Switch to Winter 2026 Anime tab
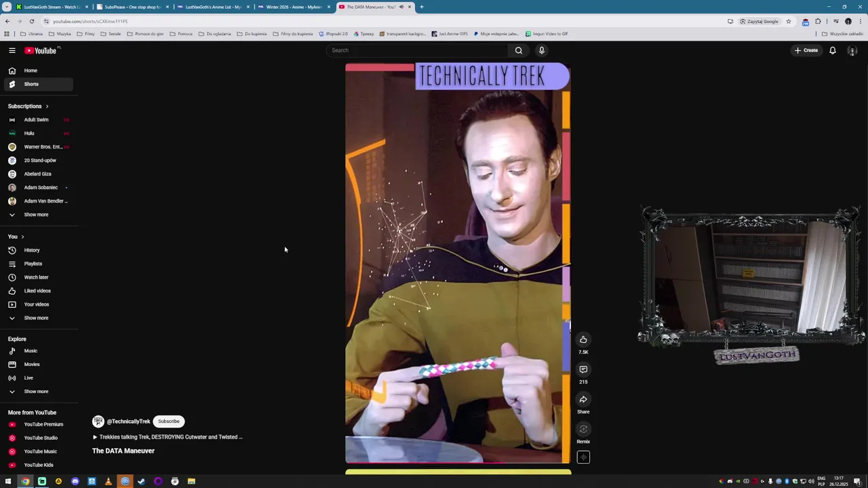868x488 pixels. [x=293, y=7]
